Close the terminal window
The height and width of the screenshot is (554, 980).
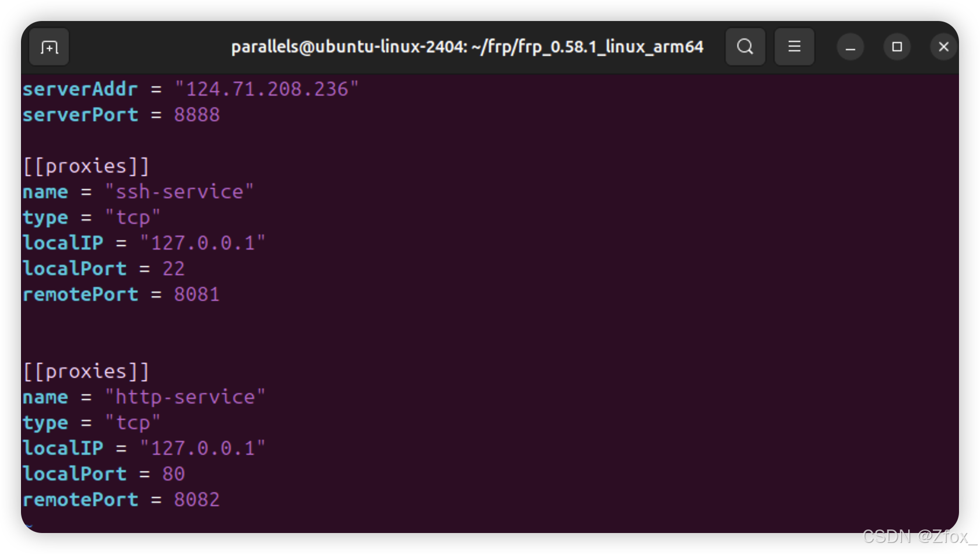pos(943,47)
